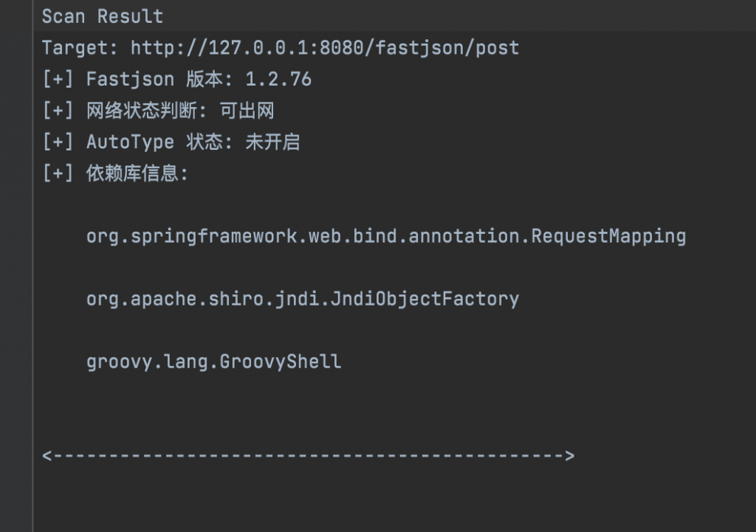Click the [+] marker before 依赖库信息
The width and height of the screenshot is (756, 532).
58,174
